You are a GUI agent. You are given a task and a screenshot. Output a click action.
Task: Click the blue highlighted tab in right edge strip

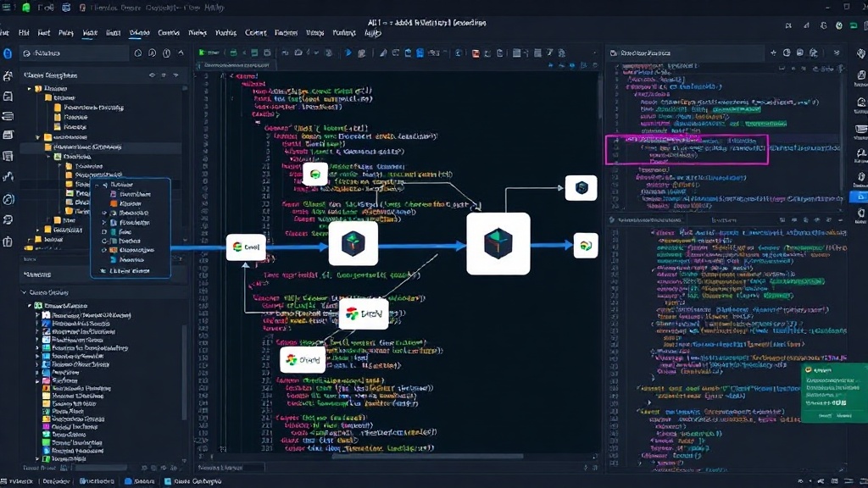[859, 197]
